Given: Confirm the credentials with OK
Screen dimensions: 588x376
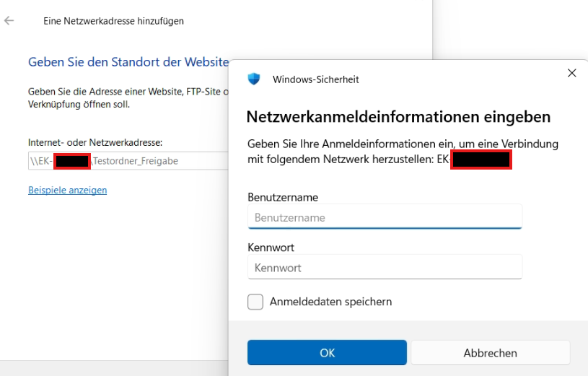Looking at the screenshot, I should pyautogui.click(x=327, y=353).
